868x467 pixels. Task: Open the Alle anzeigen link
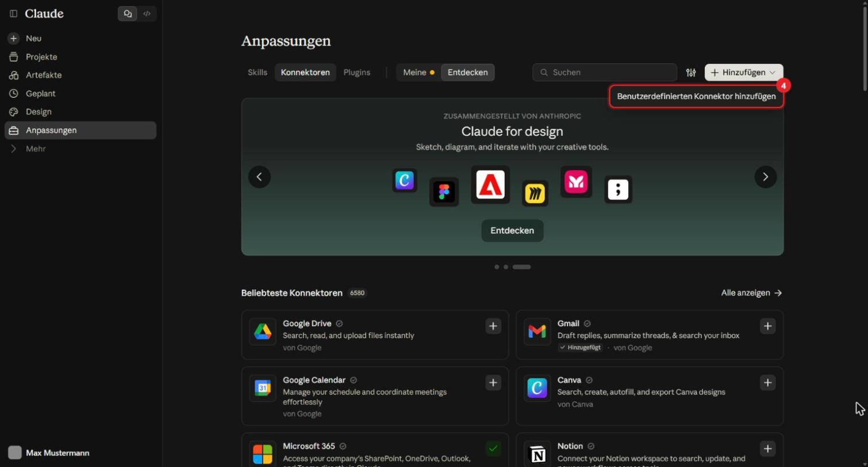click(x=752, y=293)
